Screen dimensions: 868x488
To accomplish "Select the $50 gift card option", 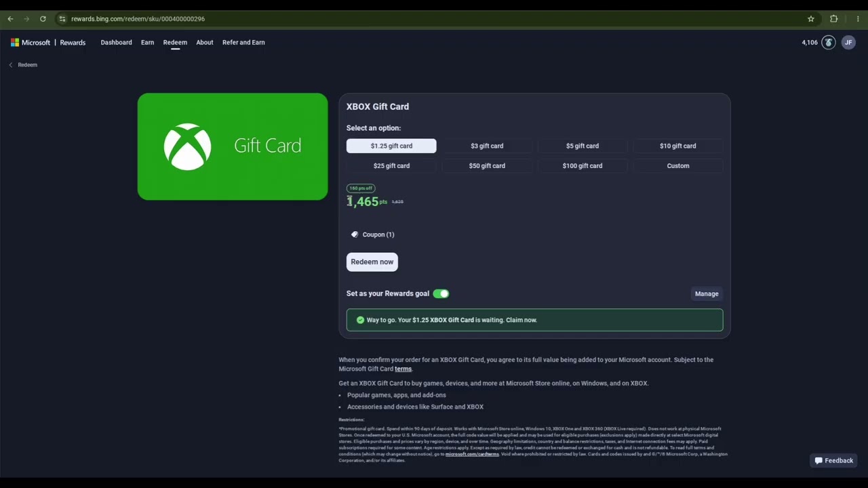I will tap(487, 165).
